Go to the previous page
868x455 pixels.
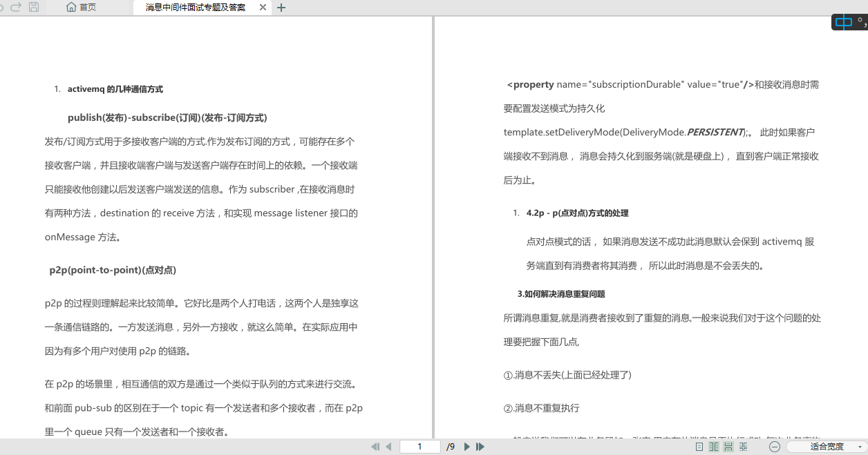(x=388, y=447)
